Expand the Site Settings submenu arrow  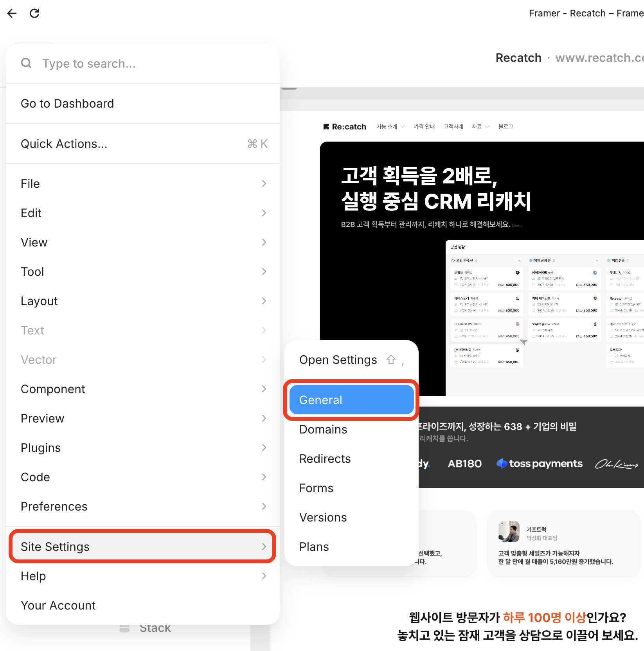pyautogui.click(x=264, y=547)
